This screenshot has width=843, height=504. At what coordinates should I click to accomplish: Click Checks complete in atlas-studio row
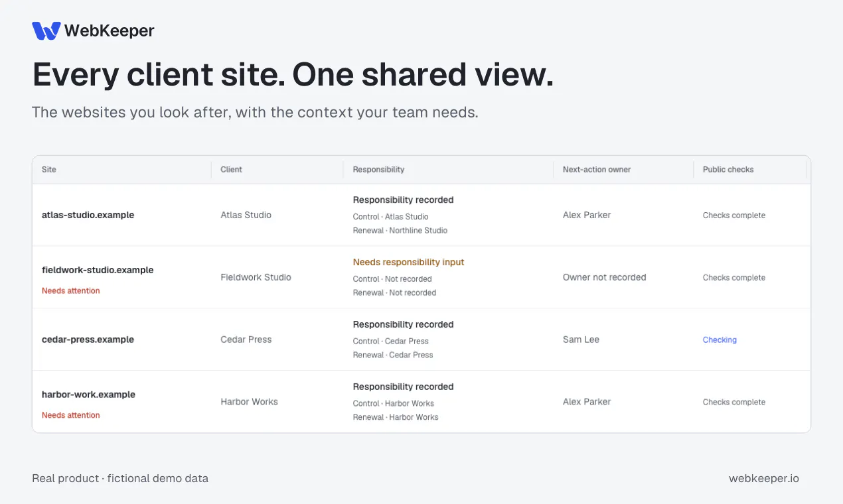pyautogui.click(x=734, y=216)
